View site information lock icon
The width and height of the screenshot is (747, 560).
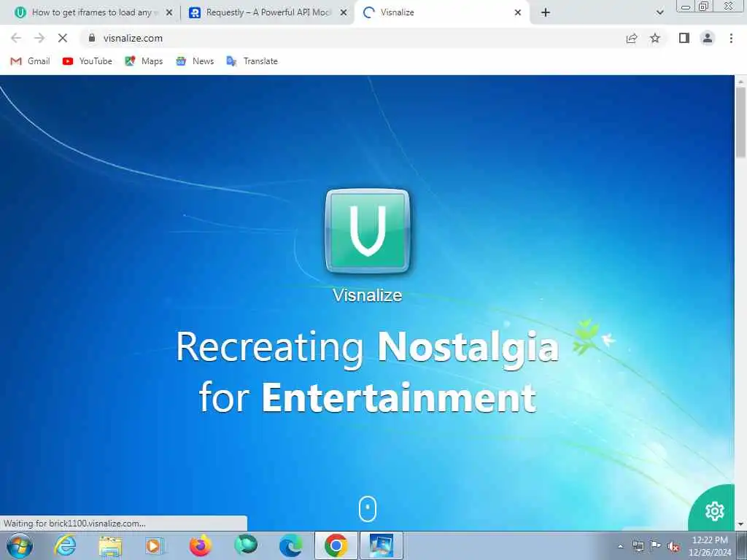92,38
